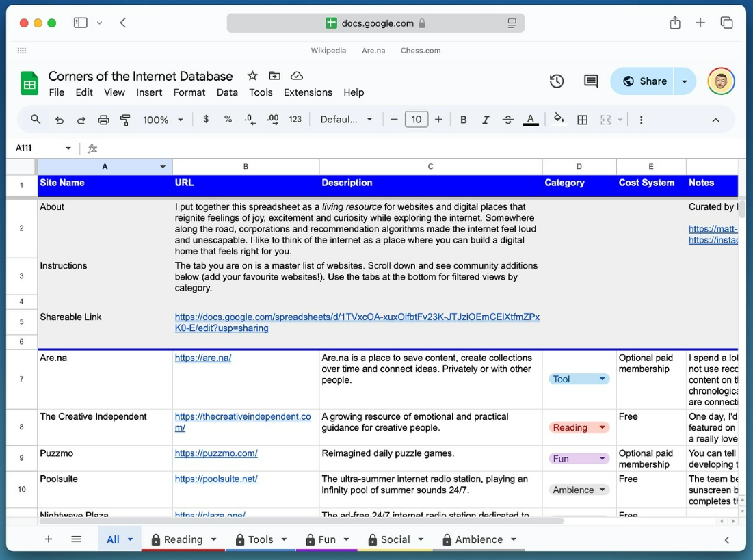The width and height of the screenshot is (753, 560).
Task: Open the borders tool
Action: click(582, 120)
